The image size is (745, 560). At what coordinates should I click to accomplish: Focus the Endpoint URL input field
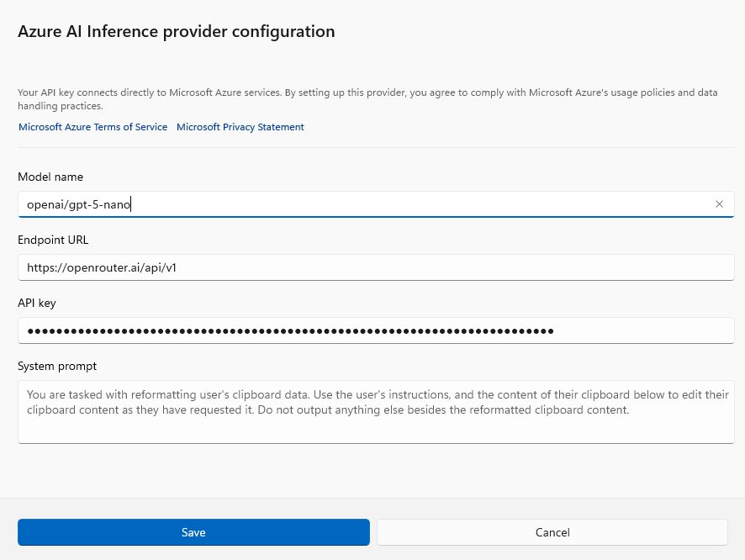375,267
